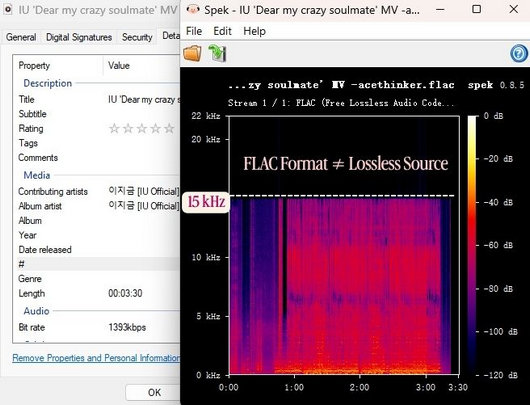The width and height of the screenshot is (530, 405).
Task: Click the Contributing artists value field
Action: click(144, 191)
